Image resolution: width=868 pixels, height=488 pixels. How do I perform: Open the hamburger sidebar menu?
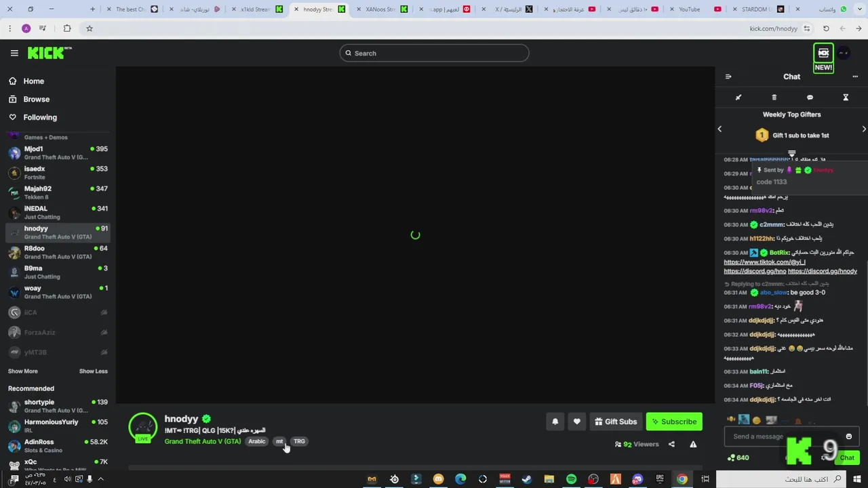coord(14,53)
